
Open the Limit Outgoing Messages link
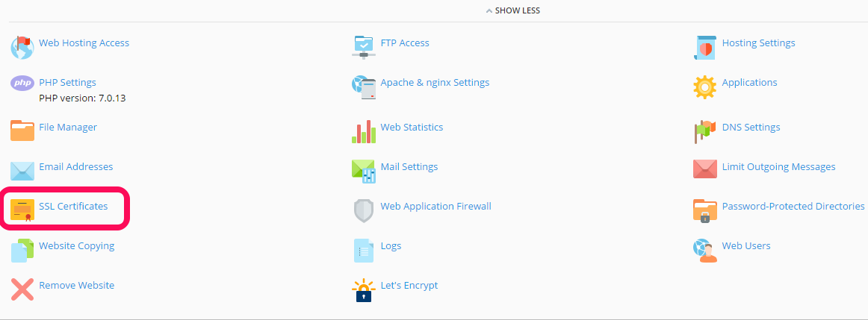click(778, 166)
